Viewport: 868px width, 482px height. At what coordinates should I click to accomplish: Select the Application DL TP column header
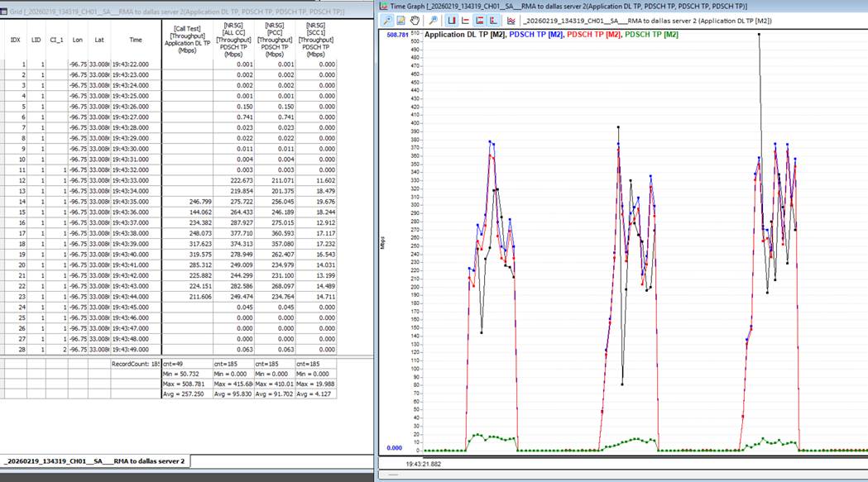click(x=187, y=39)
